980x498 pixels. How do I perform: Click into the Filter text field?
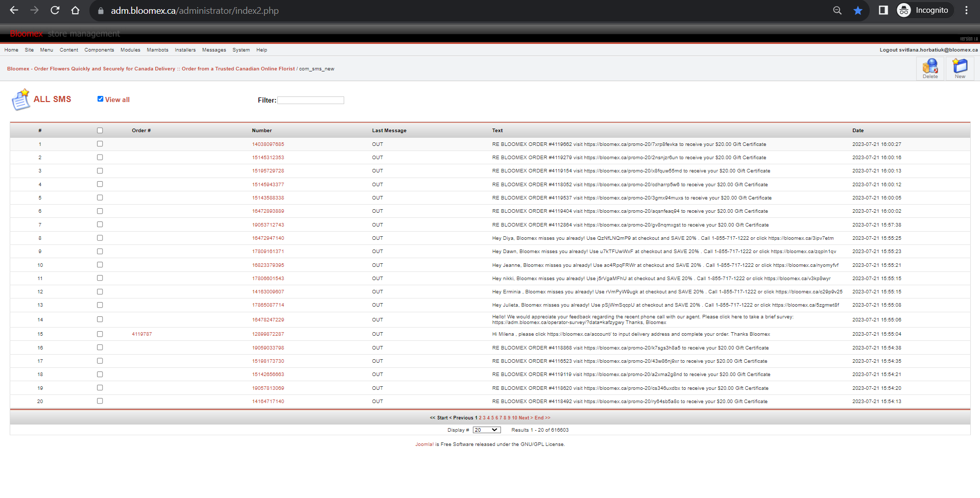[310, 101]
